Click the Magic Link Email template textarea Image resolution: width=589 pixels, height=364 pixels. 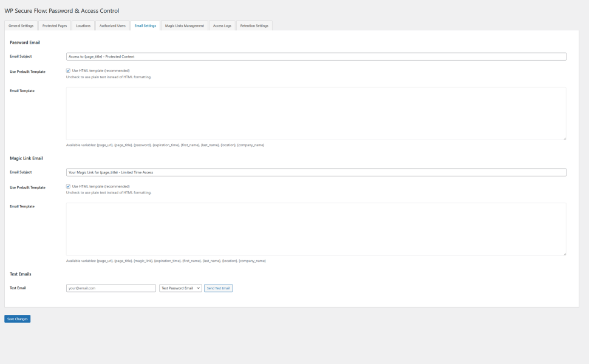tap(316, 229)
